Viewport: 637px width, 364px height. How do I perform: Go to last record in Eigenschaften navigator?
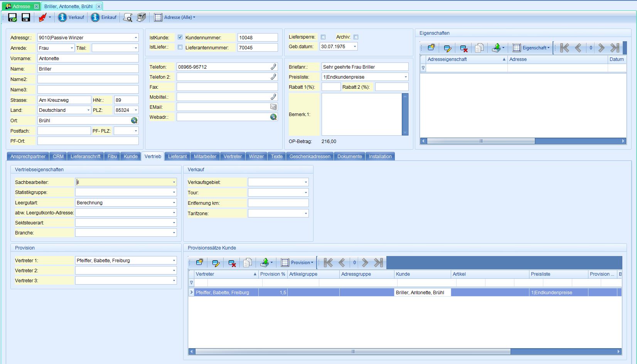[x=615, y=48]
